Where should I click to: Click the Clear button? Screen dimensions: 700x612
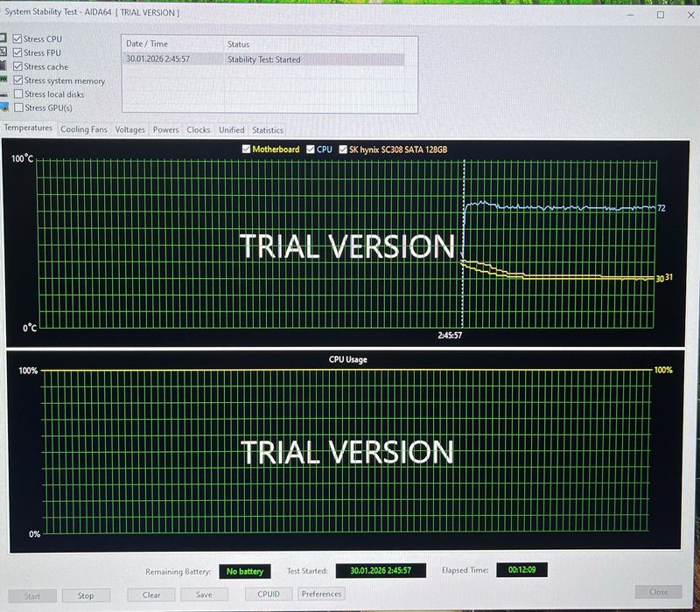(x=151, y=595)
